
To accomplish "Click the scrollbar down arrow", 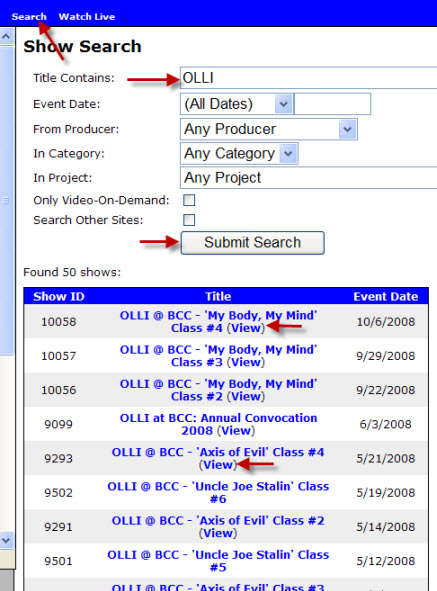I will tap(6, 540).
